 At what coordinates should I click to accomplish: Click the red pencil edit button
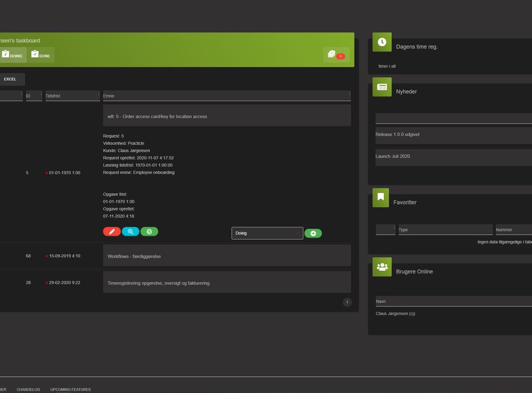click(x=112, y=232)
